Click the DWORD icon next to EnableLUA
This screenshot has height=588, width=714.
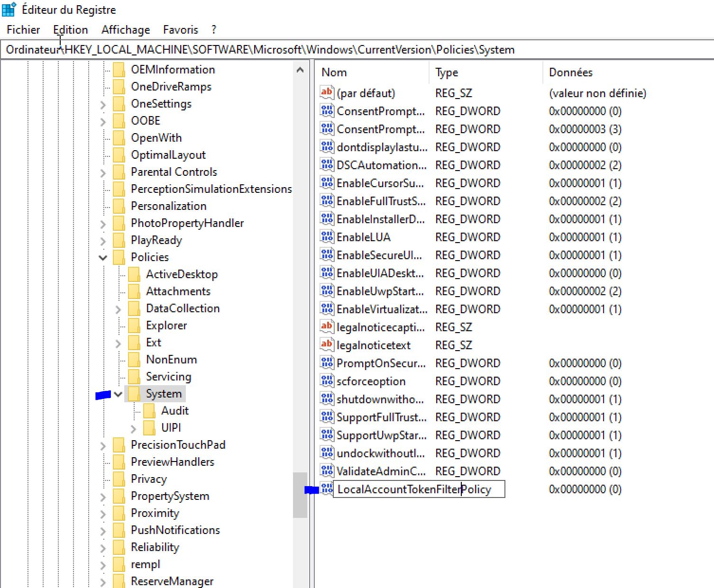pyautogui.click(x=327, y=237)
